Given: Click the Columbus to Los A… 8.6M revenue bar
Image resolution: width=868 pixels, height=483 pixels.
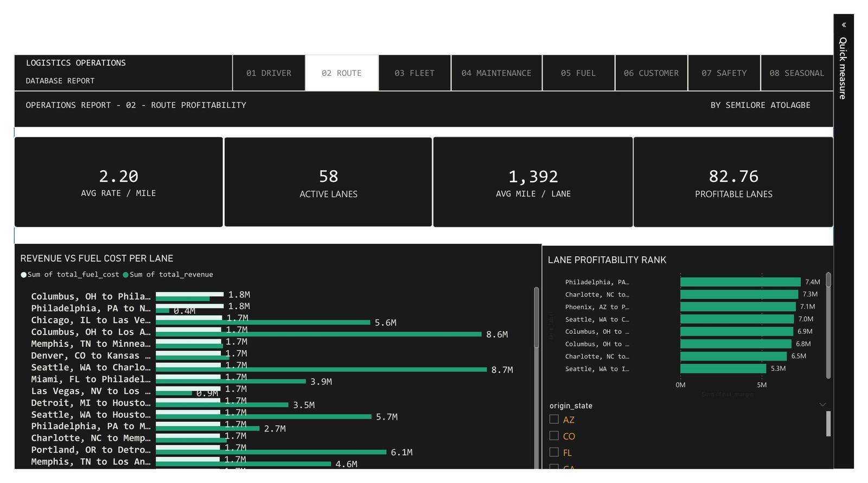Looking at the screenshot, I should click(x=318, y=334).
